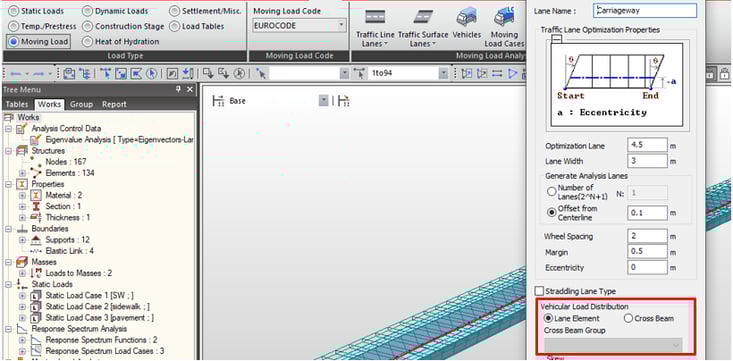Open the 1to94 element selection dropdown
733x361 pixels.
pos(443,73)
